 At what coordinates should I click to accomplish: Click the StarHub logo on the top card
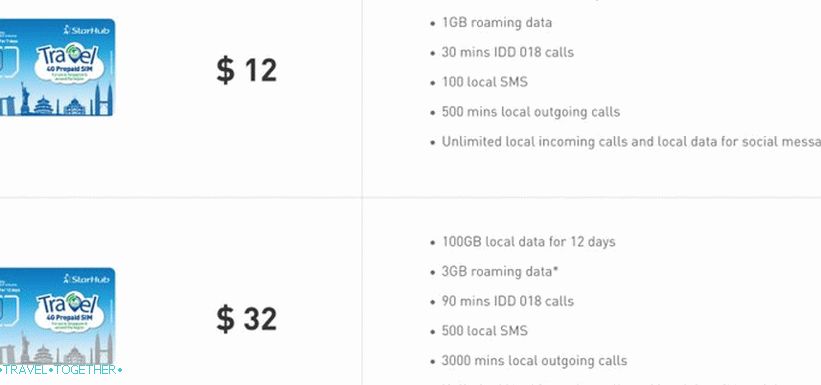(x=86, y=29)
